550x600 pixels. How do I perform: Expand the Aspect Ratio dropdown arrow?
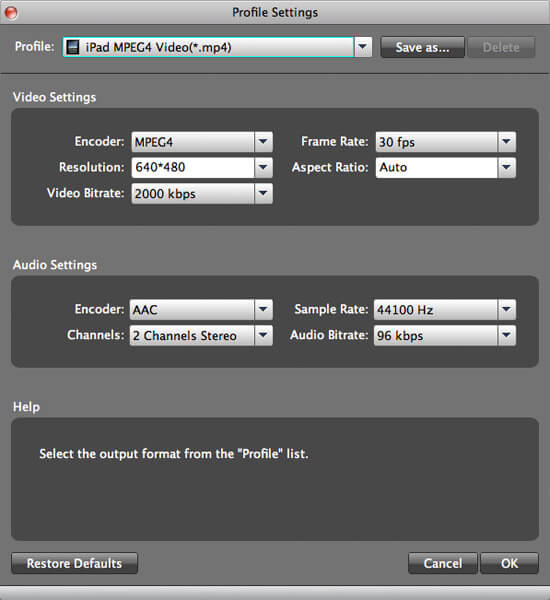point(507,168)
